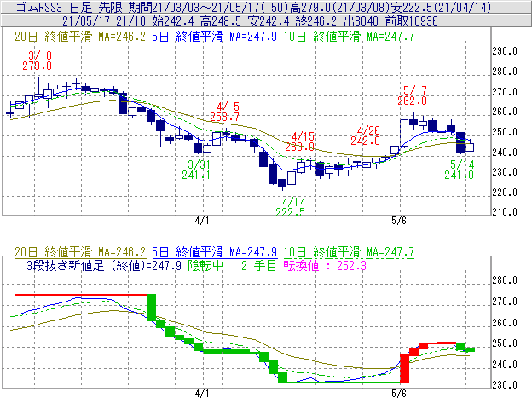Click the last white candlestick on the upper chart

click(470, 147)
